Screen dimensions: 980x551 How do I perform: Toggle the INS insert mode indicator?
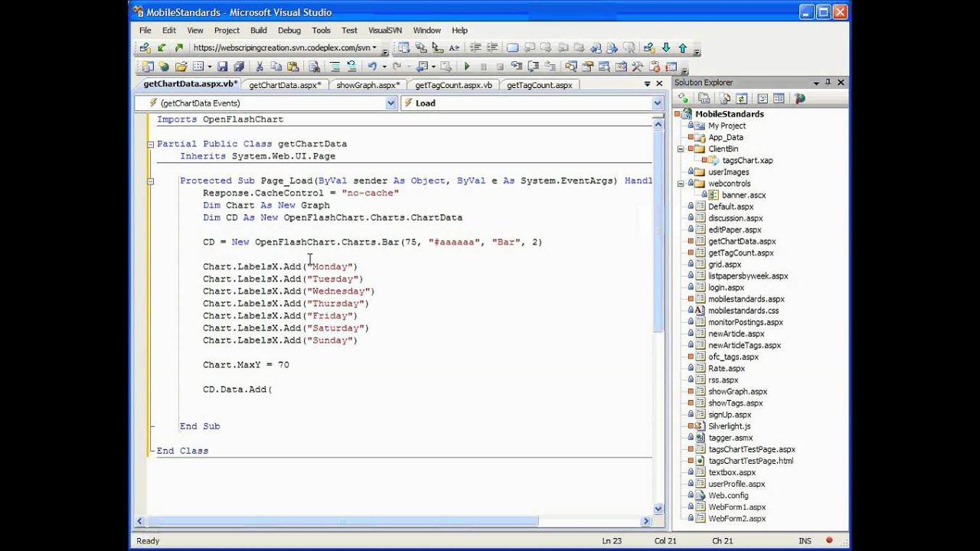click(x=805, y=541)
